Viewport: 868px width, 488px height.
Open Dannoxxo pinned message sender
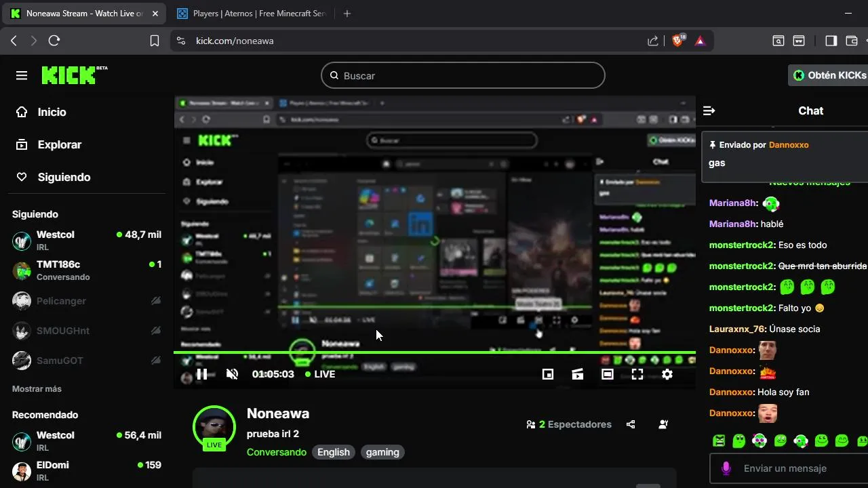789,144
